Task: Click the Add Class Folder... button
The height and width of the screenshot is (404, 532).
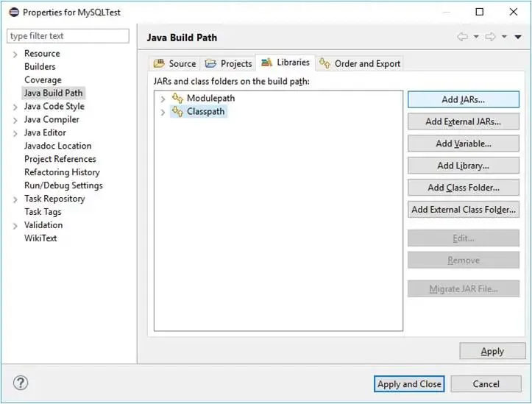Action: tap(464, 188)
